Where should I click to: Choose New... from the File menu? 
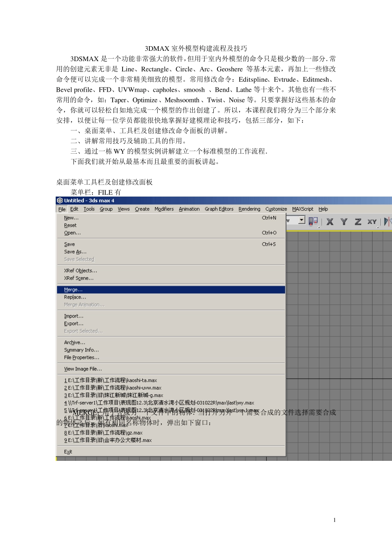coord(171,218)
